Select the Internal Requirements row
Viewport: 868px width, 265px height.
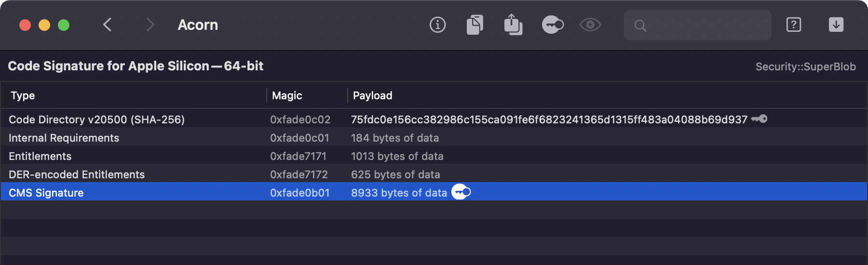click(x=64, y=138)
